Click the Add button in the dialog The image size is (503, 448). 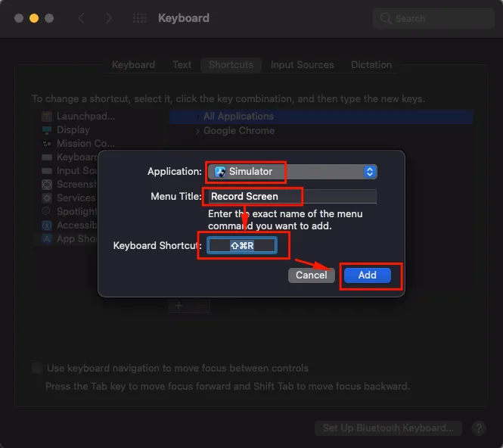coord(368,275)
